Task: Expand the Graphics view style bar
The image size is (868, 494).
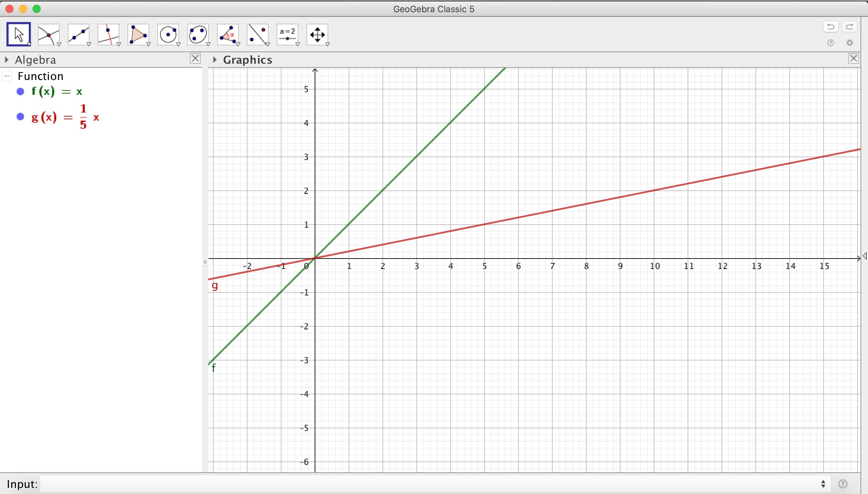Action: tap(215, 60)
